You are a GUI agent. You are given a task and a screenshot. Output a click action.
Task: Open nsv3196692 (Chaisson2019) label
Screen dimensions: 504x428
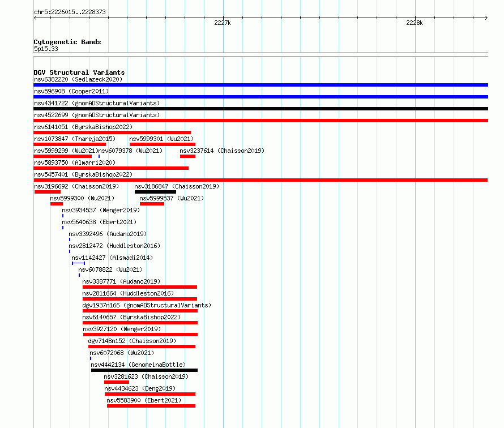tap(76, 186)
